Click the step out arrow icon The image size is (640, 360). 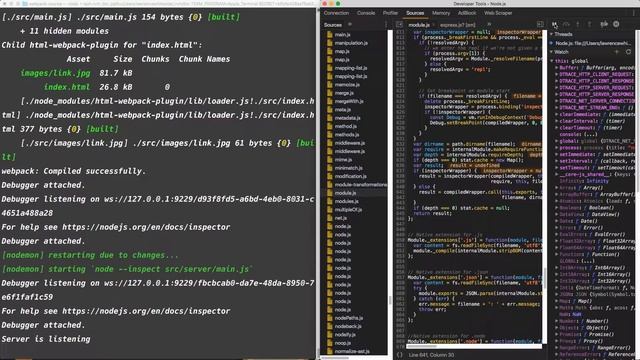coord(589,24)
